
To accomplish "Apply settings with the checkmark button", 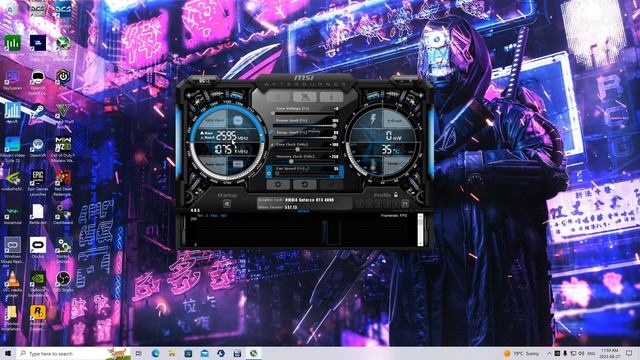I will point(331,184).
